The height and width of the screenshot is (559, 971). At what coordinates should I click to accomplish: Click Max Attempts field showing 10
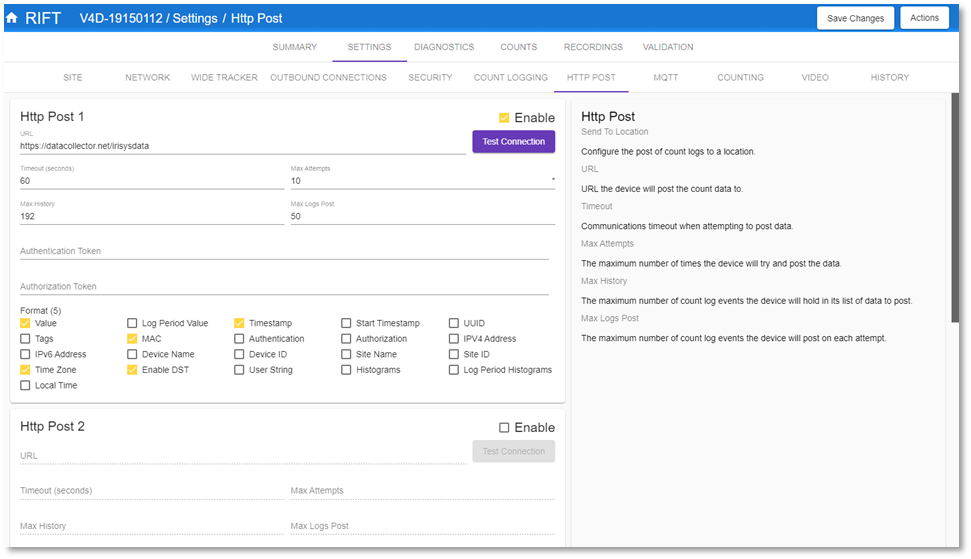[x=423, y=181]
